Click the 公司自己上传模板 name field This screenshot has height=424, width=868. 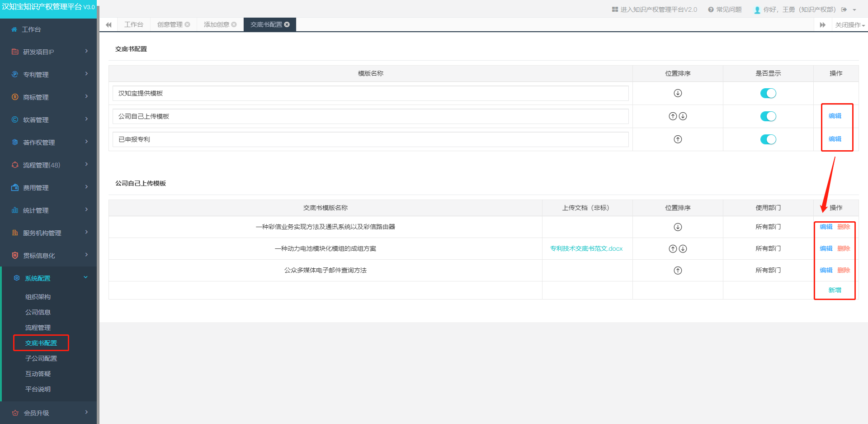371,116
